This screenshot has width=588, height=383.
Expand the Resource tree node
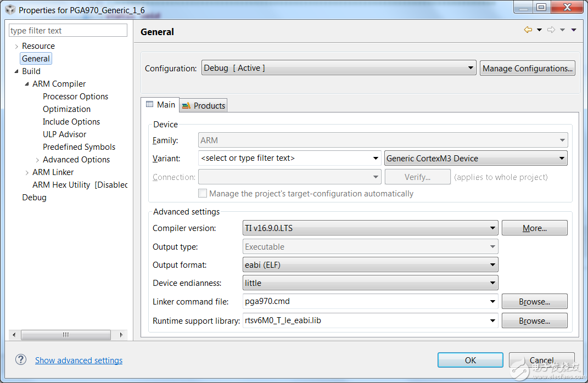pos(16,46)
